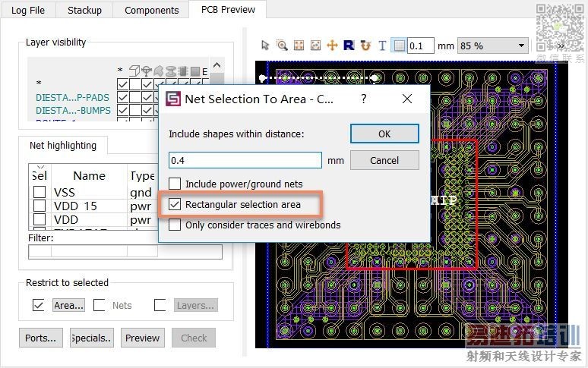This screenshot has width=588, height=368.
Task: Click the grayed Layers... button
Action: coord(195,305)
